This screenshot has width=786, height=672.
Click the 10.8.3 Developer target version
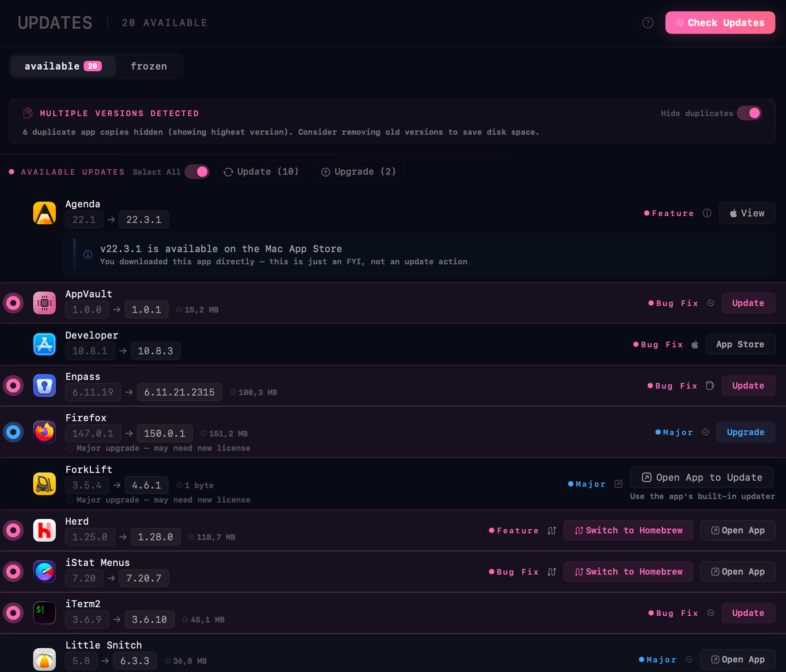tap(155, 351)
